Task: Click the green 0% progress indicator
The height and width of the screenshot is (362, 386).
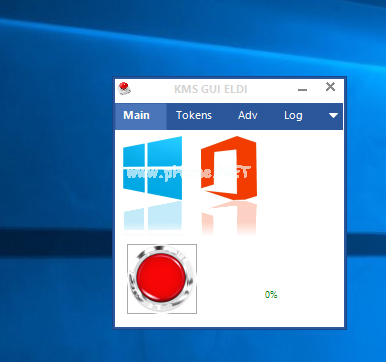Action: [x=271, y=295]
